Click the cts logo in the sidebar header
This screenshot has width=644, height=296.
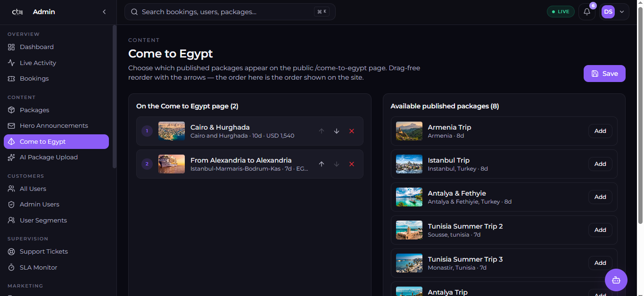[17, 12]
